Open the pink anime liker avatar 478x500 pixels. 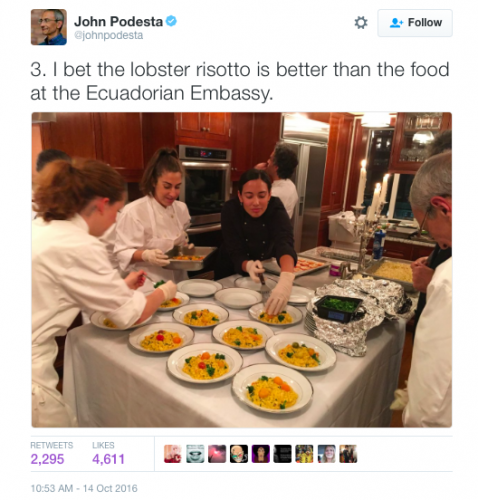(173, 454)
